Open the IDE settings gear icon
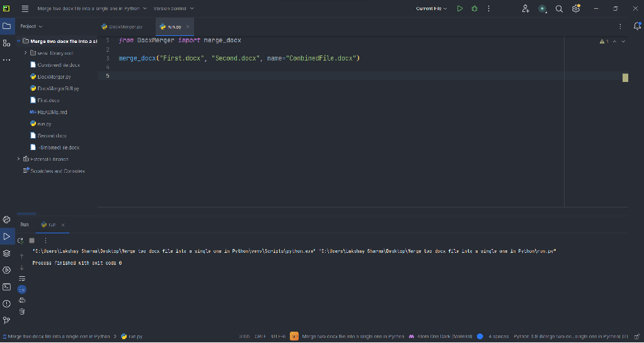This screenshot has width=644, height=343. click(x=576, y=8)
